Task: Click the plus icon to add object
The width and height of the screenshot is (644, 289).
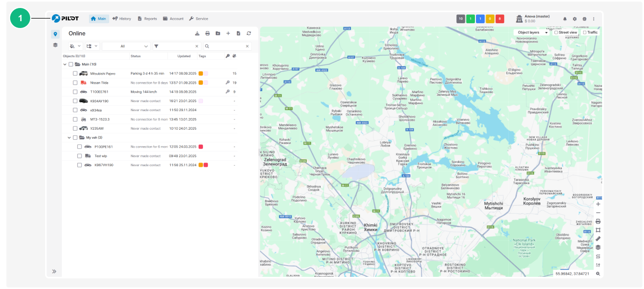Action: tap(228, 33)
